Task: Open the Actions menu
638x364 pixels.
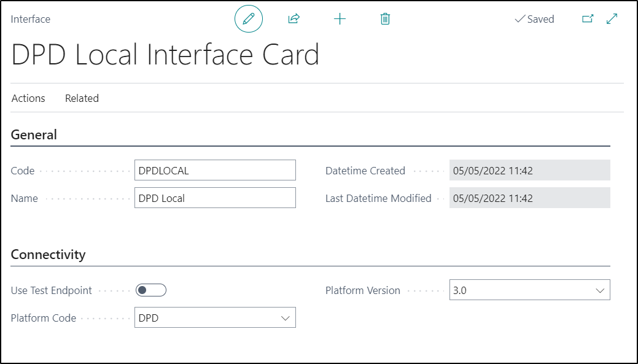Action: (28, 98)
